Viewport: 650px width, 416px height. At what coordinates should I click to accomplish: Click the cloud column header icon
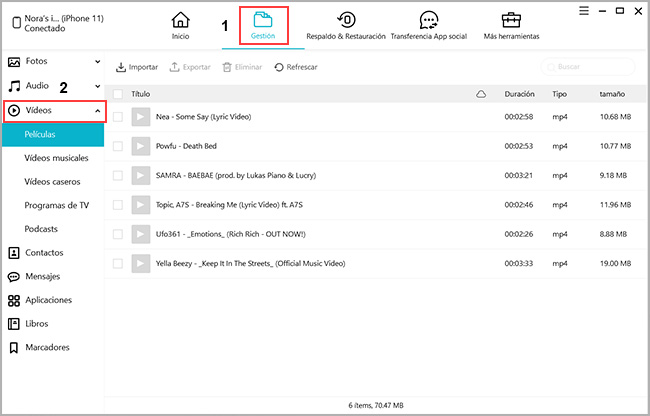pos(481,94)
